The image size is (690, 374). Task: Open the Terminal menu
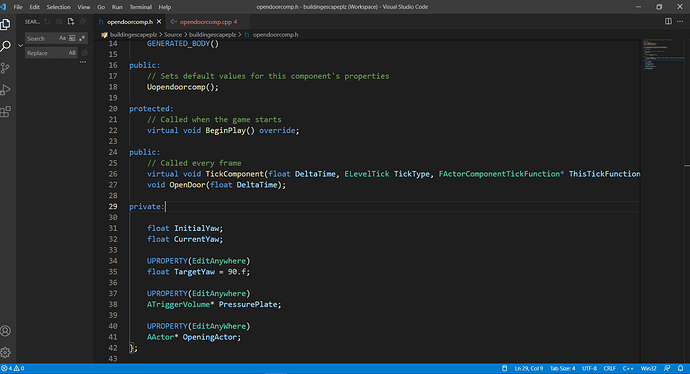(x=140, y=7)
